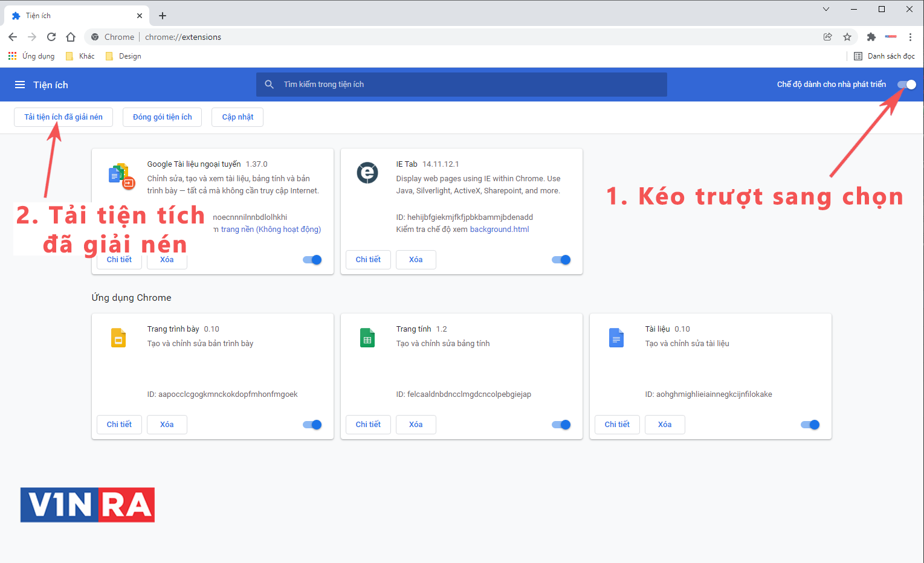
Task: Click the Ứng dụng Chrome section heading
Action: click(131, 298)
